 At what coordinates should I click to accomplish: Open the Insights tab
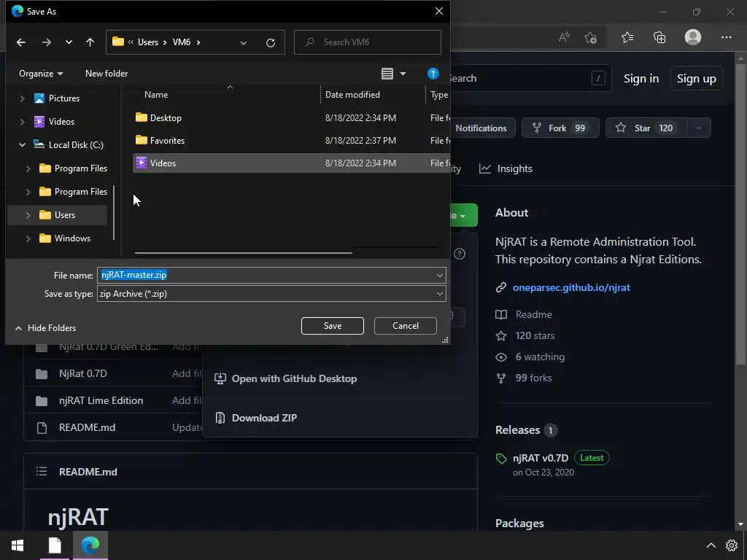click(506, 168)
